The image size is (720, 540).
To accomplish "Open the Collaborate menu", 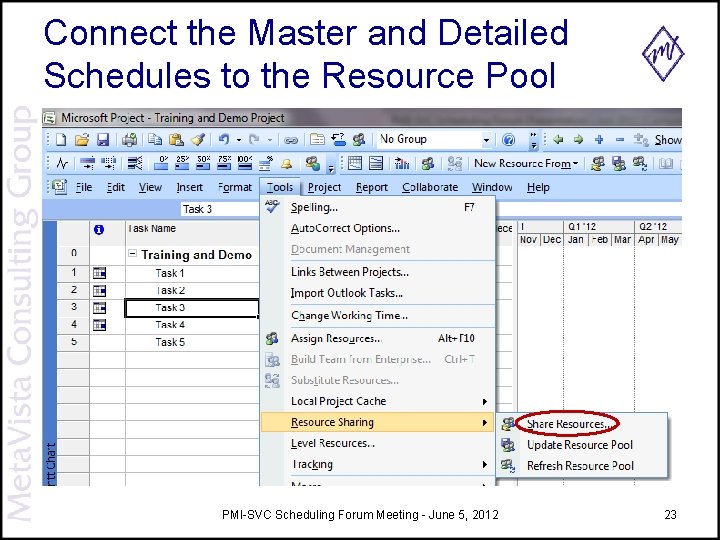I will point(430,187).
